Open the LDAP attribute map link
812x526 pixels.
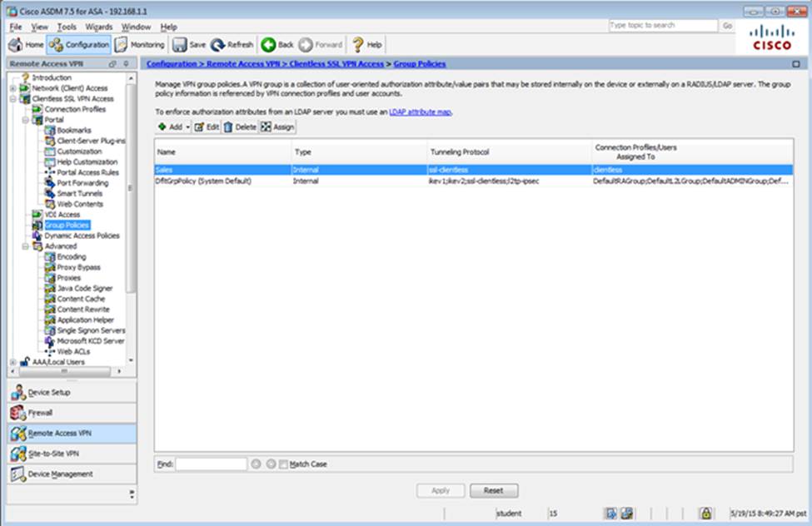coord(420,112)
